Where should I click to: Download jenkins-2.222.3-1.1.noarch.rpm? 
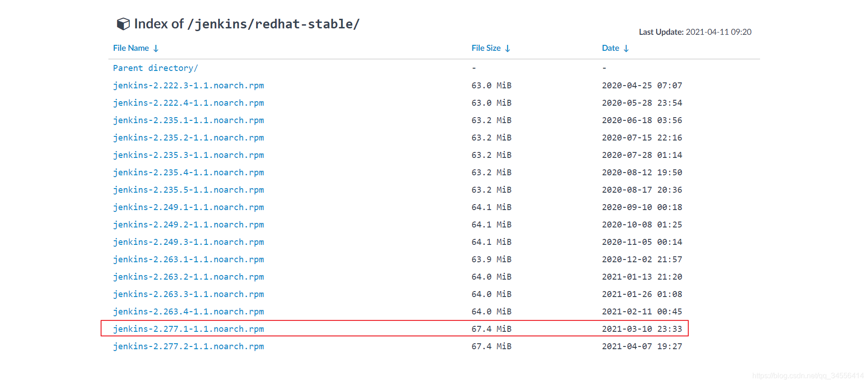(x=188, y=86)
